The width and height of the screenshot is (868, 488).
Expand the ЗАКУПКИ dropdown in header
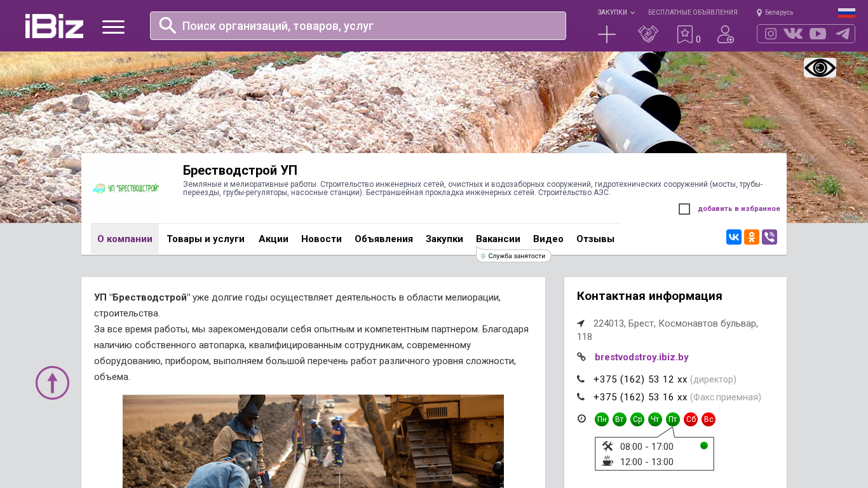616,13
